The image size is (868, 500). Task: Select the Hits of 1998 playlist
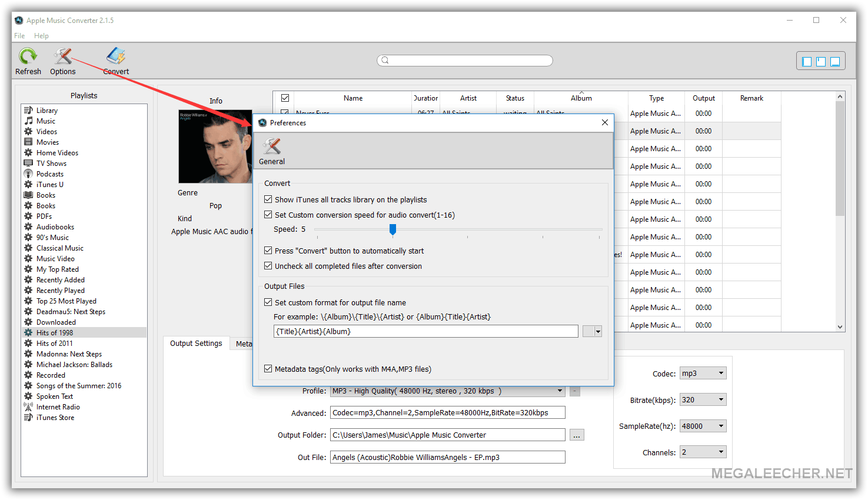[55, 333]
